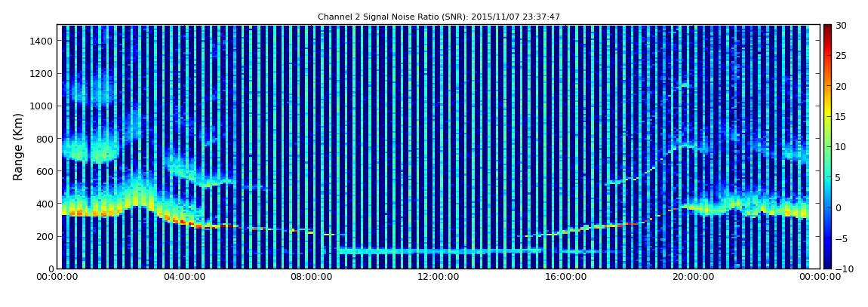Screen dimensions: 868x307
Task: Click the 04:00:00 time-axis label
Action: pos(184,277)
